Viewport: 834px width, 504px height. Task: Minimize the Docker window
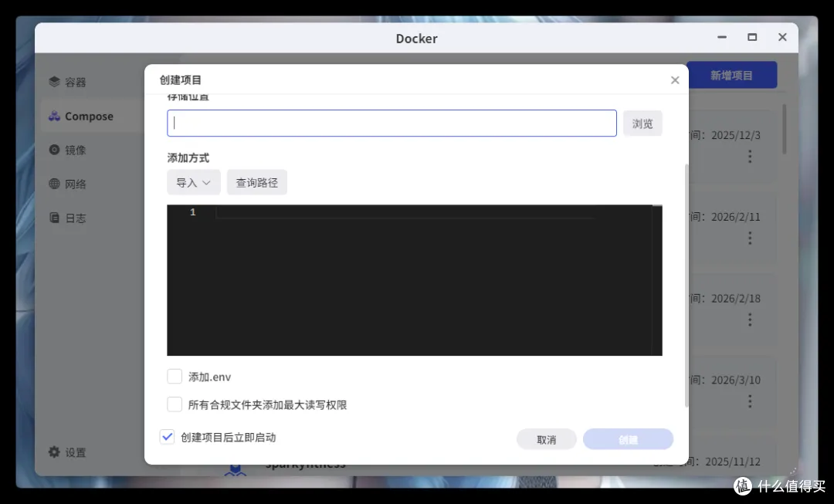pyautogui.click(x=722, y=37)
